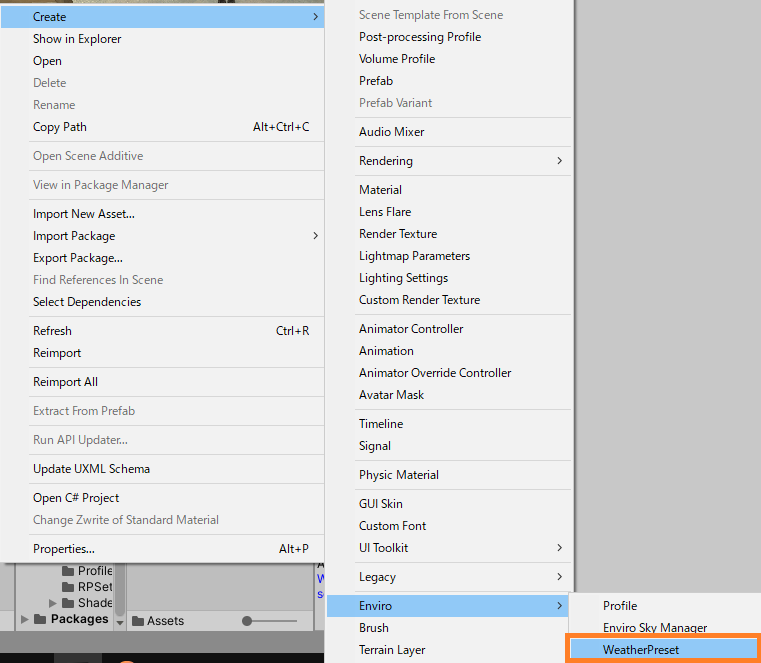Create a Render Texture
The height and width of the screenshot is (663, 761).
click(449, 234)
